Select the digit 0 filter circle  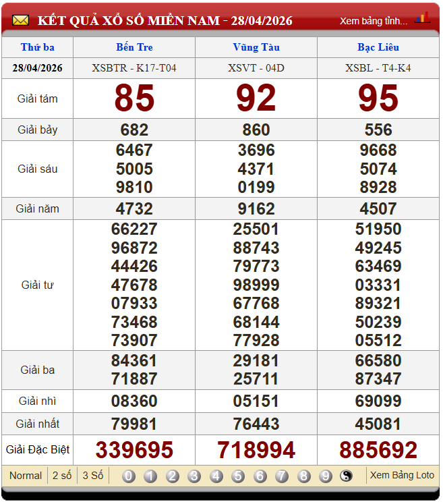[129, 476]
